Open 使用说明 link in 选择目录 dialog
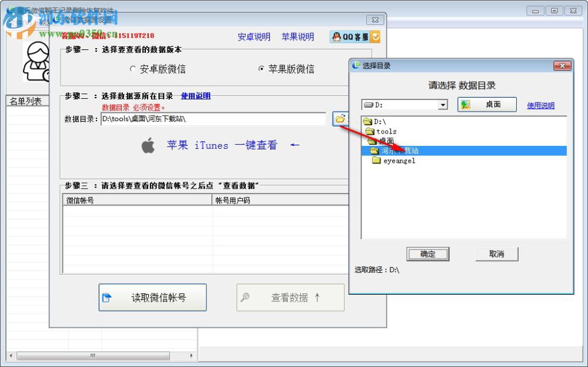The height and width of the screenshot is (367, 588). click(540, 105)
